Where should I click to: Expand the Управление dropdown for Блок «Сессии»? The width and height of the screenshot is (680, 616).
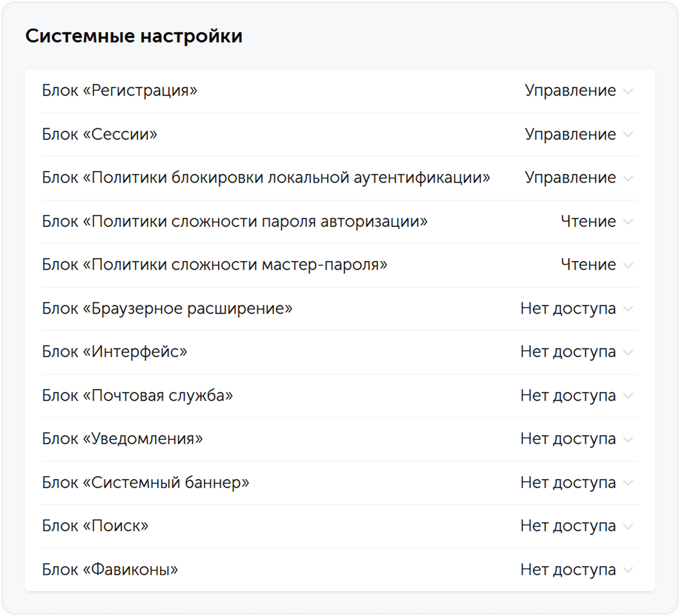point(628,134)
